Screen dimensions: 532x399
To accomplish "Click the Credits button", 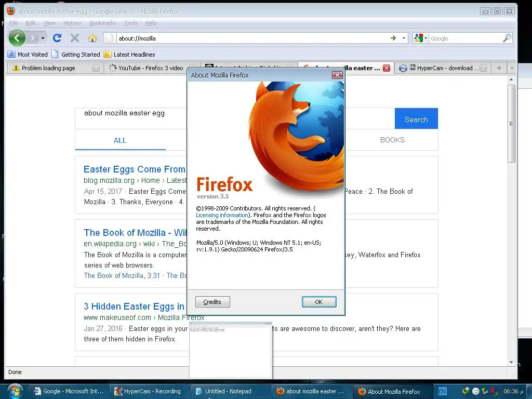I will coord(212,302).
